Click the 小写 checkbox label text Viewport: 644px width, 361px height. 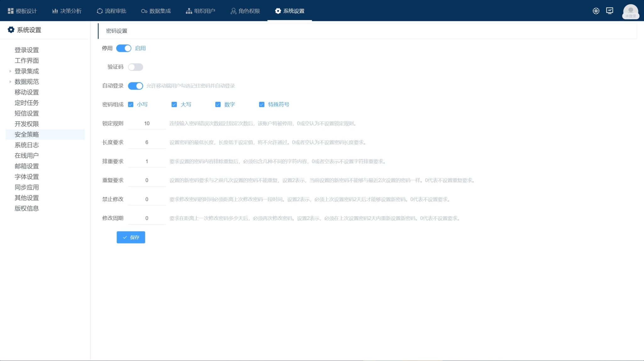[142, 104]
